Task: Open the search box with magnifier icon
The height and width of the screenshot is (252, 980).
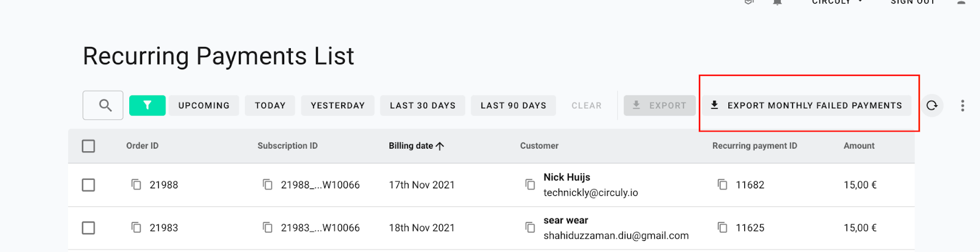Action: pyautogui.click(x=103, y=105)
